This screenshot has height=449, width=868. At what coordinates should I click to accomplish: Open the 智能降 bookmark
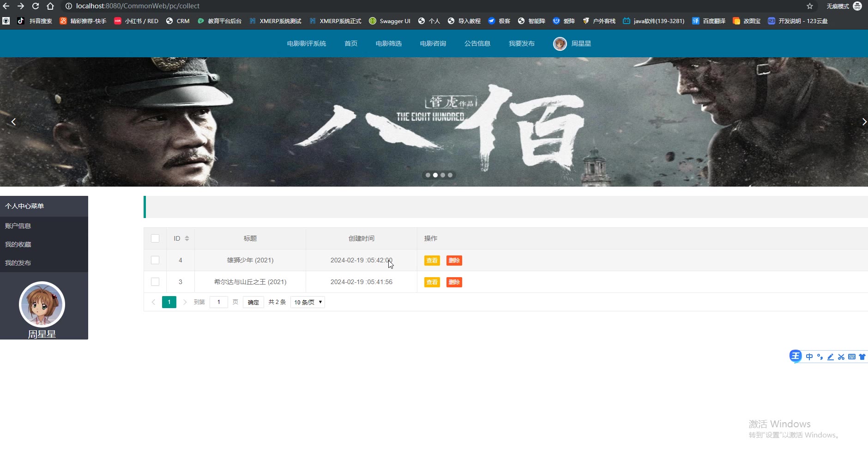[531, 21]
